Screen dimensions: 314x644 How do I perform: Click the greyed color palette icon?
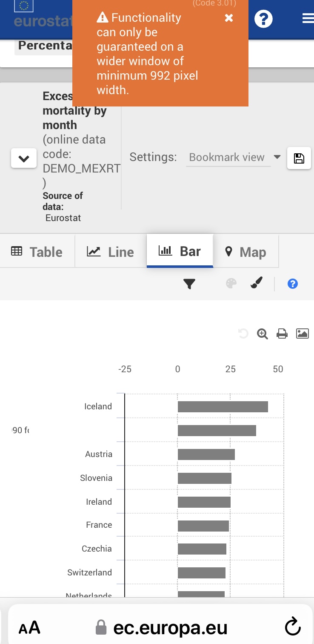(x=231, y=284)
